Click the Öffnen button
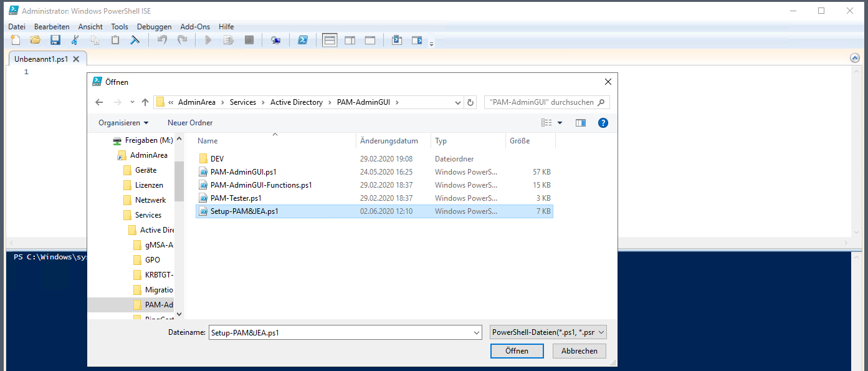The image size is (868, 371). [517, 351]
